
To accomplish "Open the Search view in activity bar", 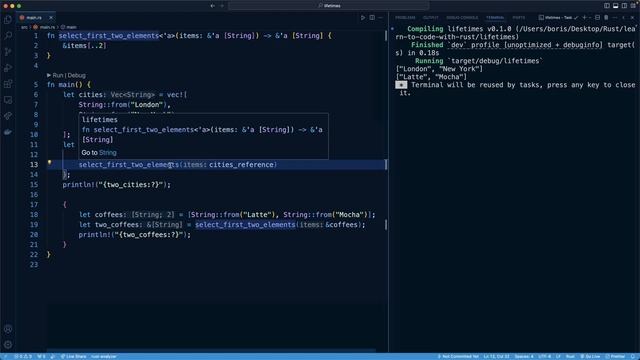I will (x=8, y=36).
